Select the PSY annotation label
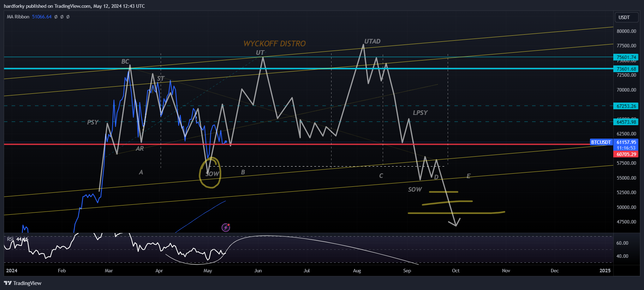This screenshot has width=644, height=290. pos(93,122)
